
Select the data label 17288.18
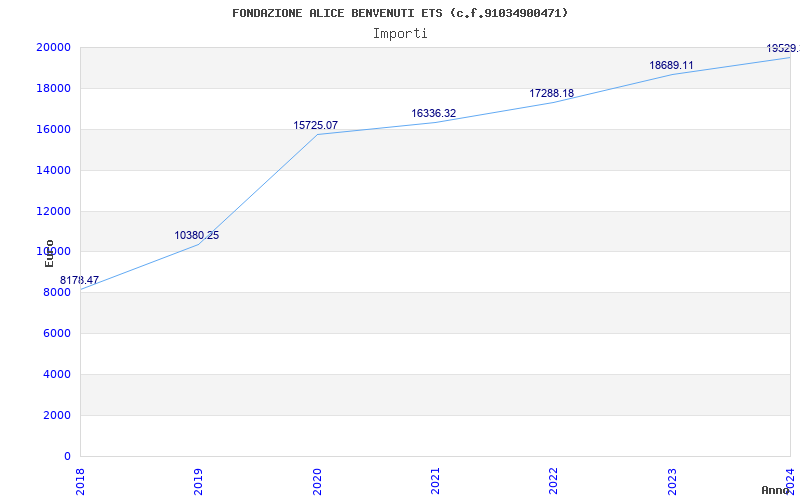coord(552,93)
